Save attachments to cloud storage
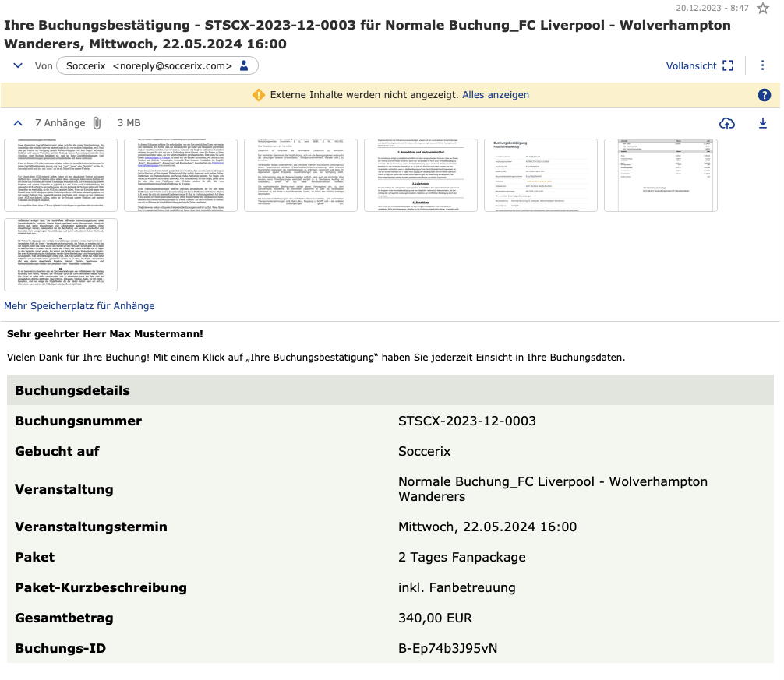Viewport: 784px width, 680px height. click(727, 123)
